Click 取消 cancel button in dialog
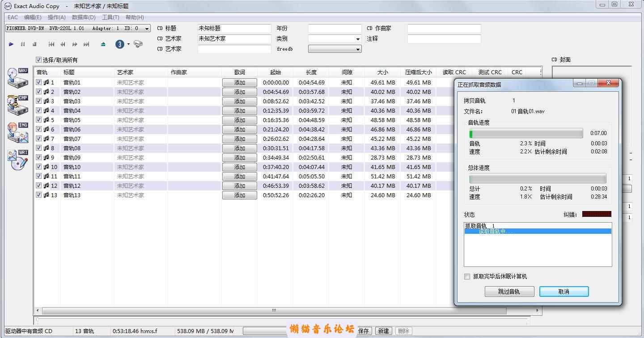This screenshot has width=644, height=338. coord(564,292)
